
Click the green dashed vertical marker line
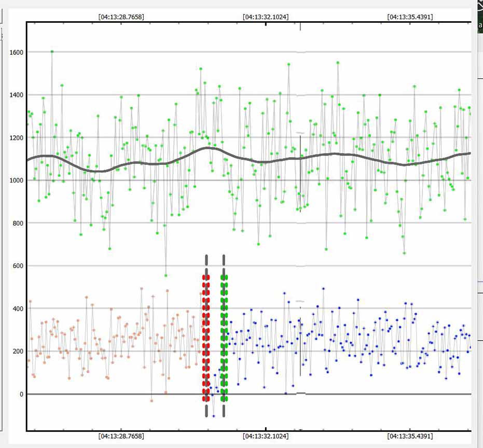coord(224,337)
